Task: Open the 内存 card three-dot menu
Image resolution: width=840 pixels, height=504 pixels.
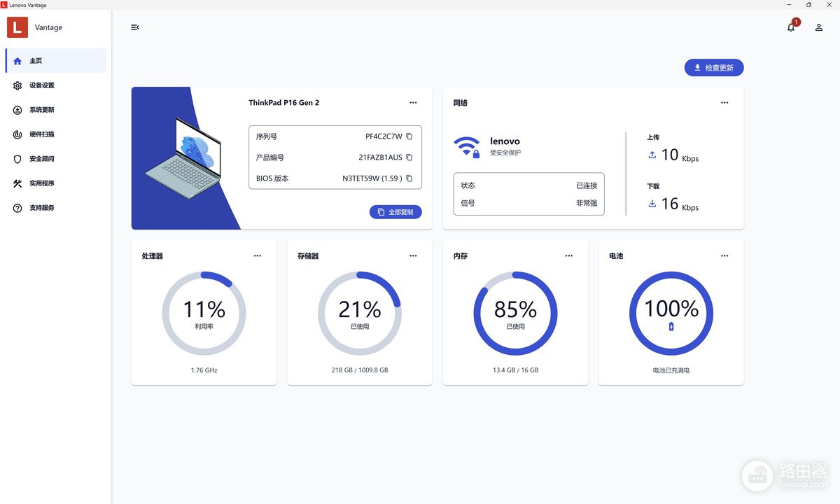Action: (x=569, y=256)
